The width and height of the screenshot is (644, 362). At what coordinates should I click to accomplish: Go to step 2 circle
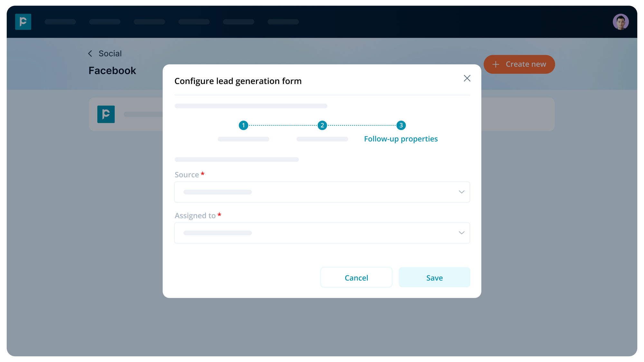(322, 125)
